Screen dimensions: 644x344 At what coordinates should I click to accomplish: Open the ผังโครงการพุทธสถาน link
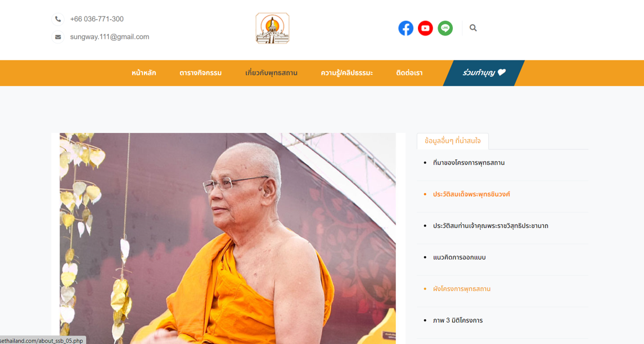(462, 289)
